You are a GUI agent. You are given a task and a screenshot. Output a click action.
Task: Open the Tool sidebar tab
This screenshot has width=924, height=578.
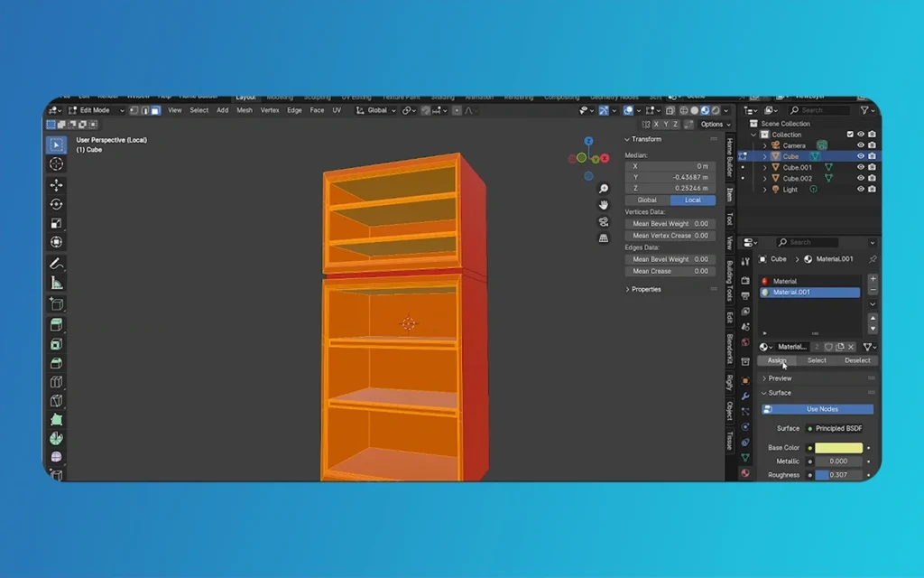pos(729,219)
